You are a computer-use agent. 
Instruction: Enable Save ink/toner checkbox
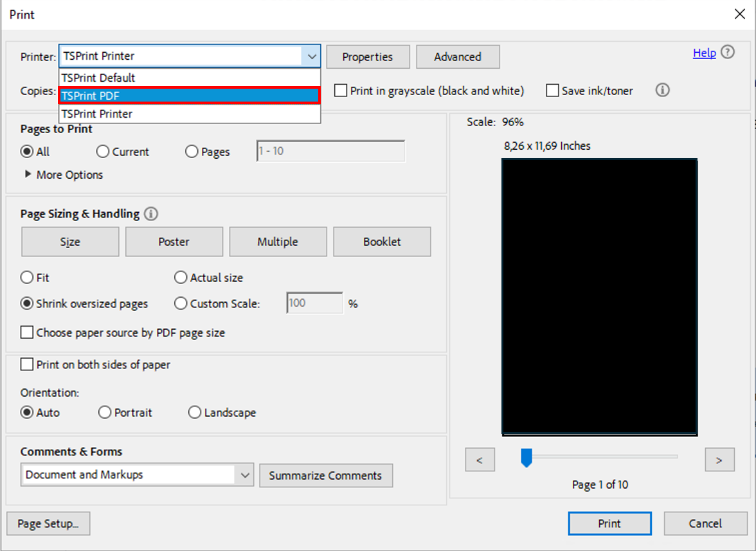(552, 91)
